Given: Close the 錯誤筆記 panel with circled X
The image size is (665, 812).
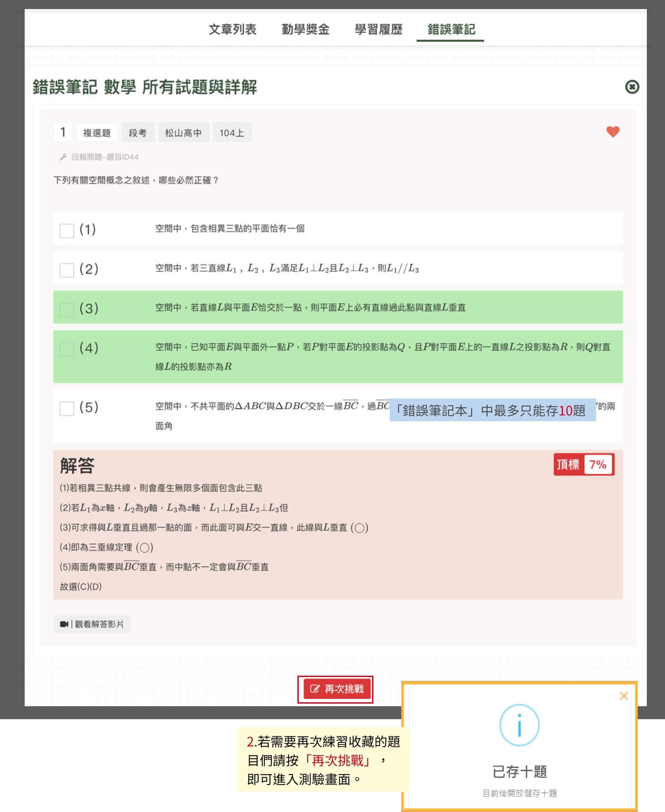Looking at the screenshot, I should [x=632, y=87].
